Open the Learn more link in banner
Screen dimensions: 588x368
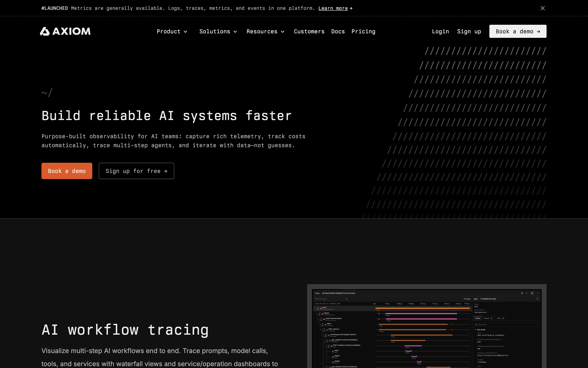(x=335, y=8)
